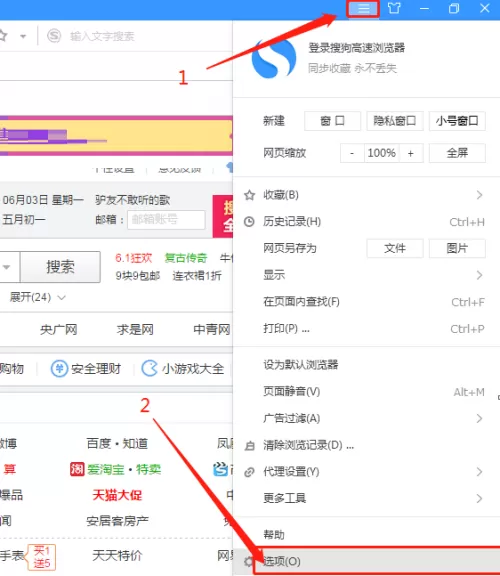
Task: Open the 6.1狂欢 red link
Action: (x=133, y=258)
